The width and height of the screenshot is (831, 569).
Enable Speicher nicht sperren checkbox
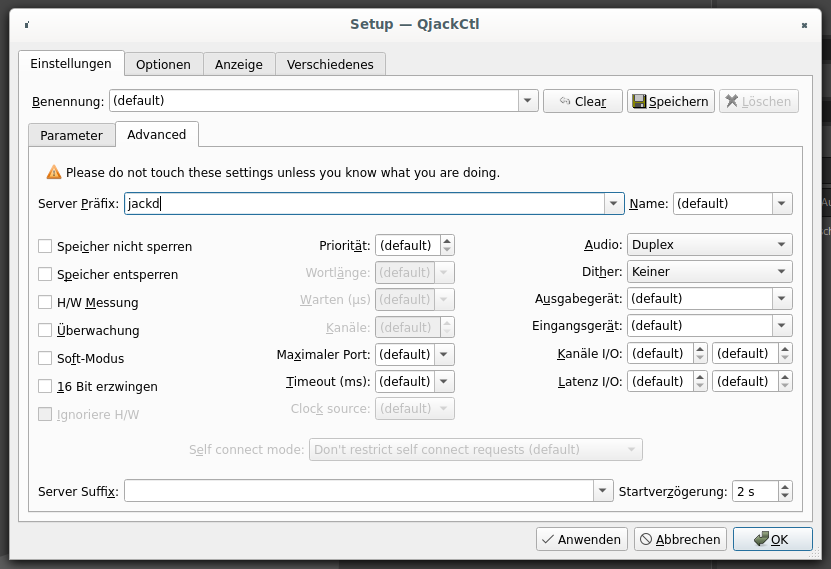coord(45,246)
